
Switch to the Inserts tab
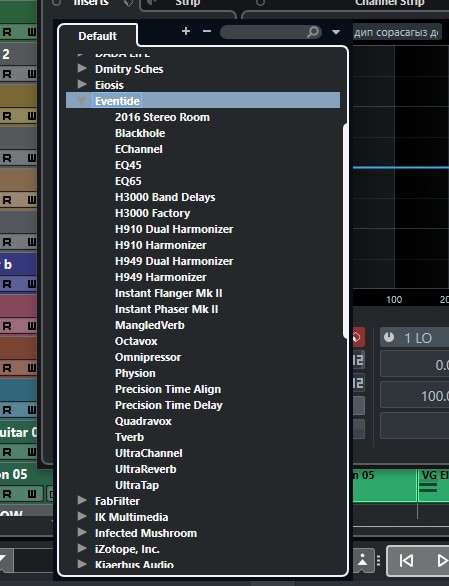91,3
